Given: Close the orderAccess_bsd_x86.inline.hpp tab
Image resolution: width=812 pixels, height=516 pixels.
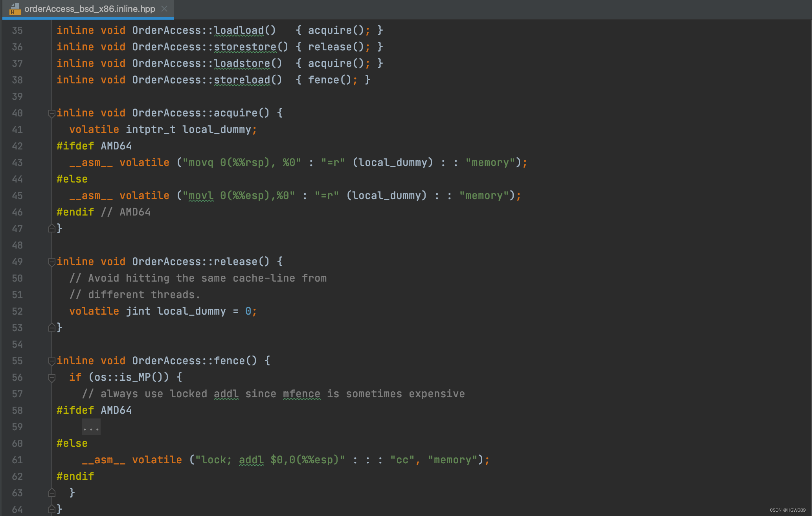Looking at the screenshot, I should (164, 9).
